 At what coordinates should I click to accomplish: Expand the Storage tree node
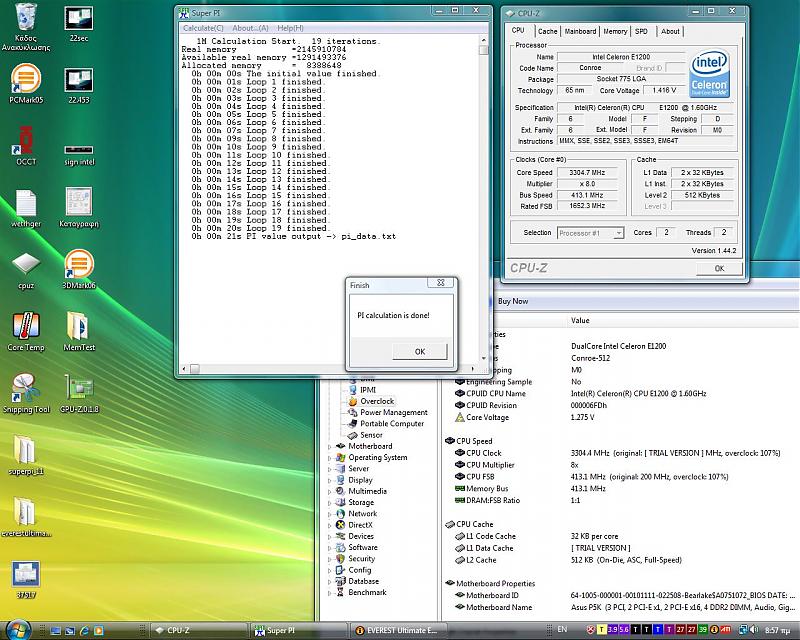click(330, 503)
